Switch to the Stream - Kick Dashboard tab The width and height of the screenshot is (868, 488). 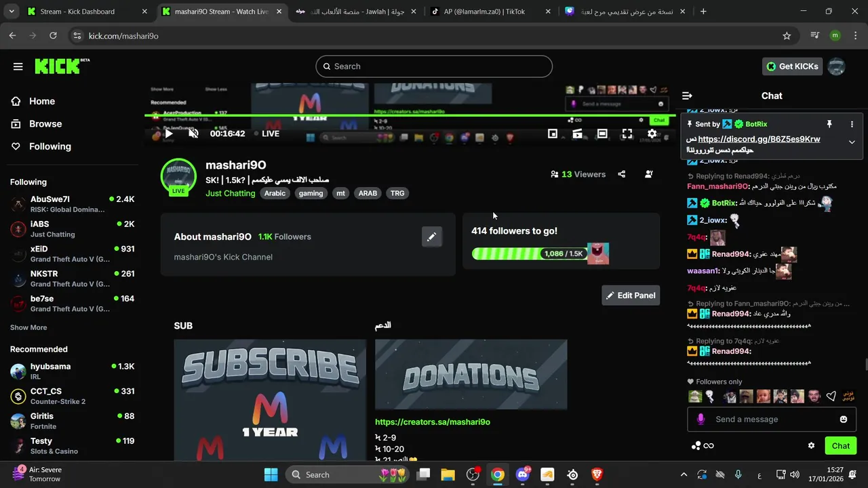(85, 12)
